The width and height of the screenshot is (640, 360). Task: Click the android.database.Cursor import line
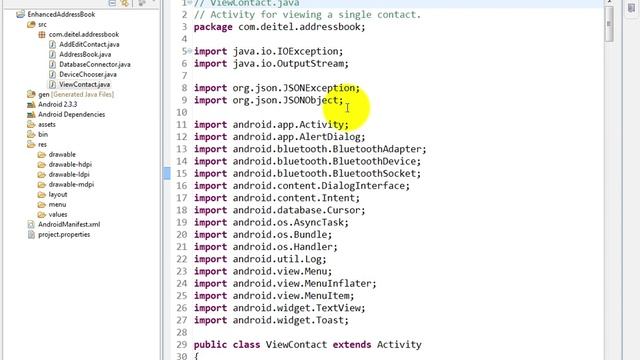[279, 211]
